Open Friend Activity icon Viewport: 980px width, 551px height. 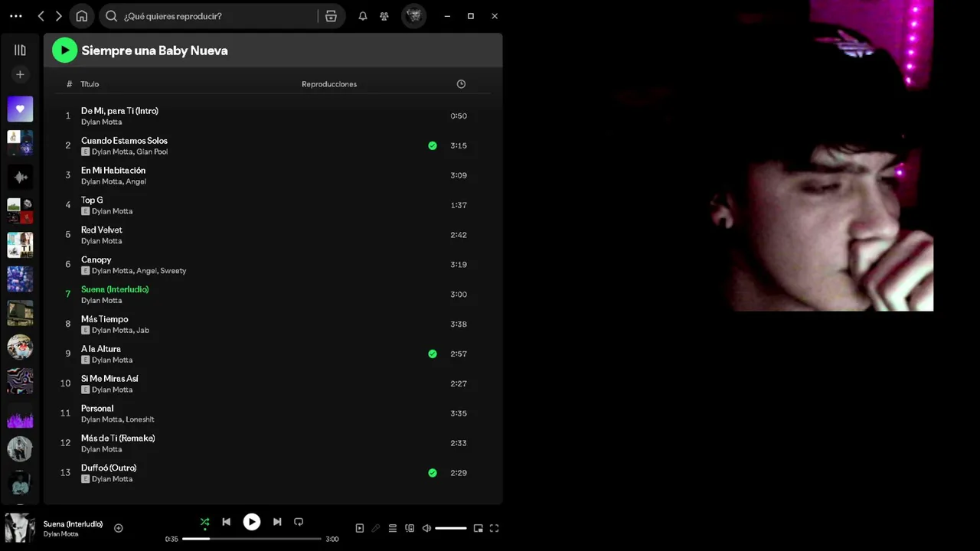pyautogui.click(x=384, y=16)
